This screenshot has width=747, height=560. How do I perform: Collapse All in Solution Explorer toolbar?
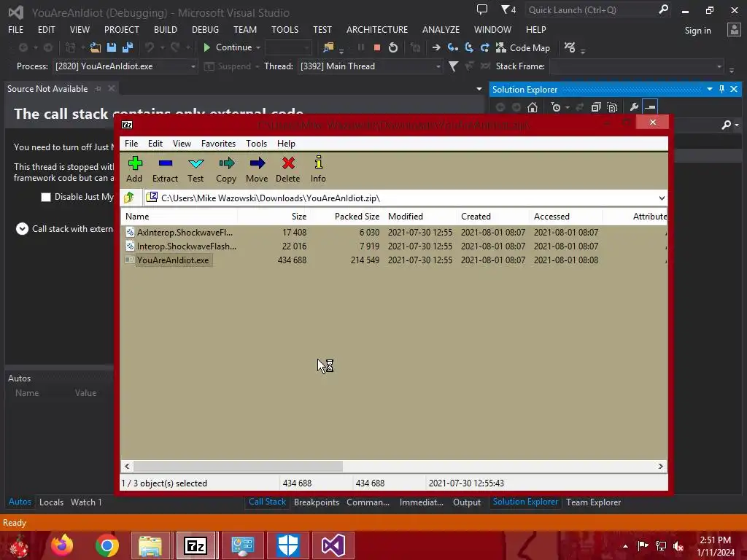(x=595, y=107)
